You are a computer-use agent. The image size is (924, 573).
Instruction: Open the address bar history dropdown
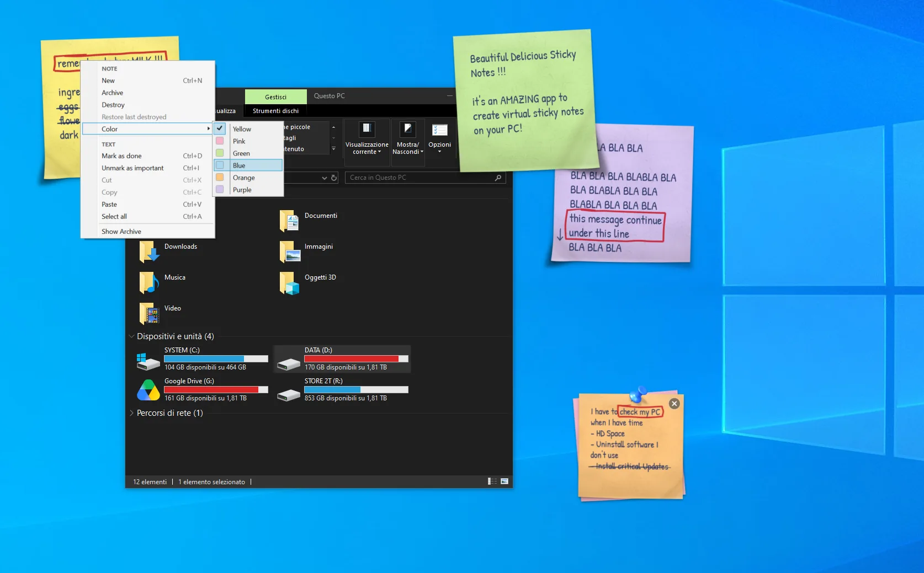click(325, 178)
